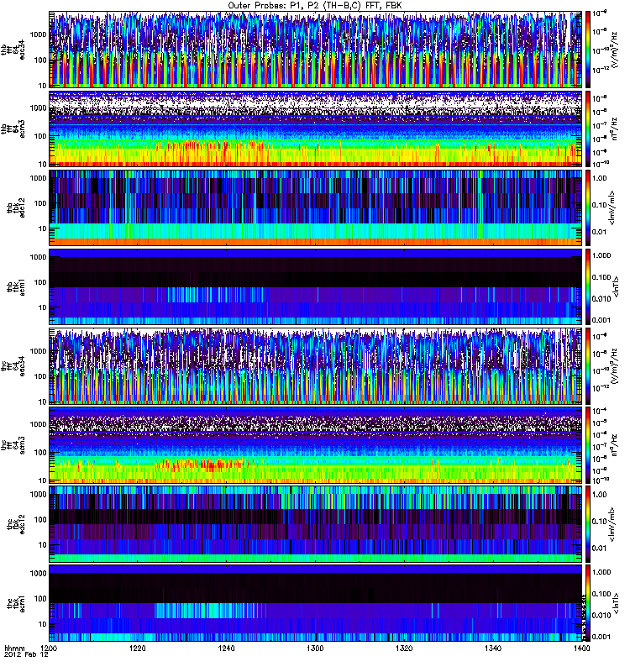Click the thc edc34 FFT spectrogram panel
This screenshot has height=672, width=630.
[315, 365]
